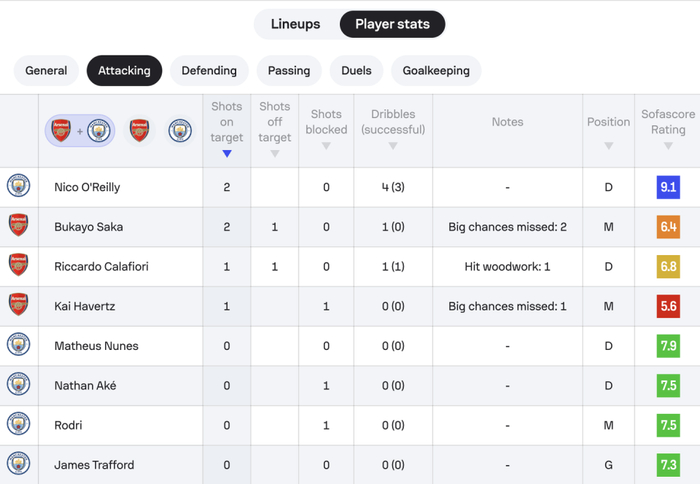Click Nico O'Reilly's 9.1 rating badge
Viewport: 700px width, 484px height.
(x=668, y=187)
